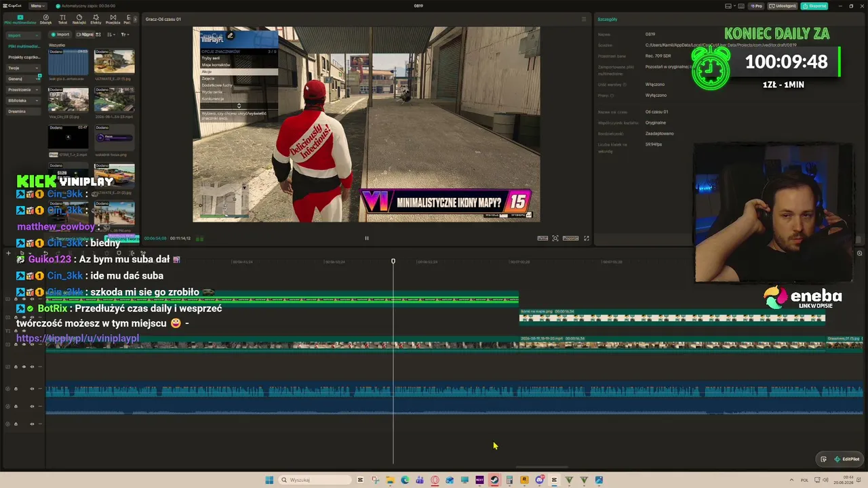Switch to the Przejścia (transitions) tab
Viewport: 868px width, 488px height.
coord(113,19)
